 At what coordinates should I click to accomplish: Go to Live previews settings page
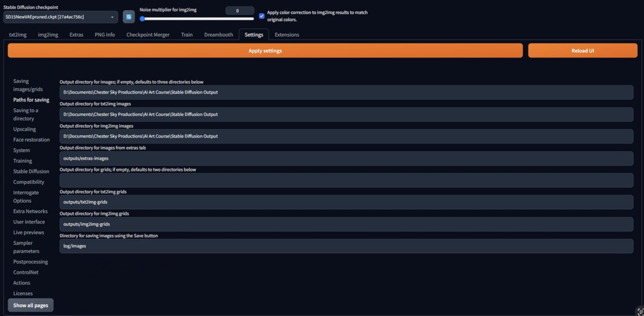tap(29, 232)
